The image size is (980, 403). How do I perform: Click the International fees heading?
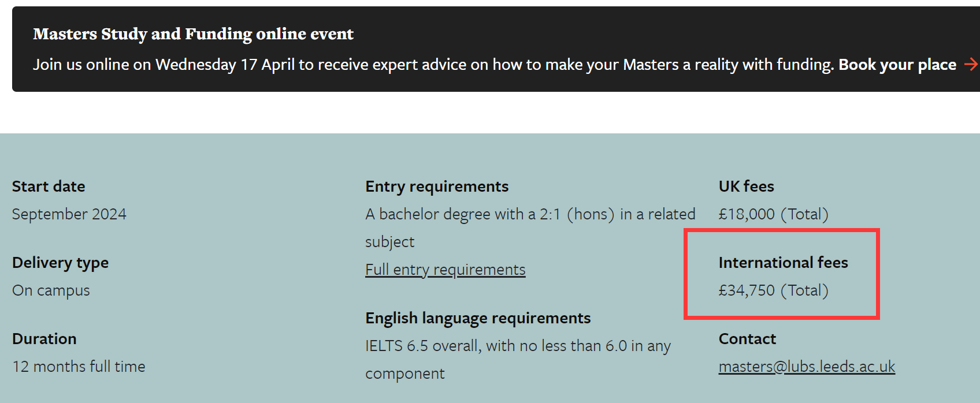[x=784, y=263]
